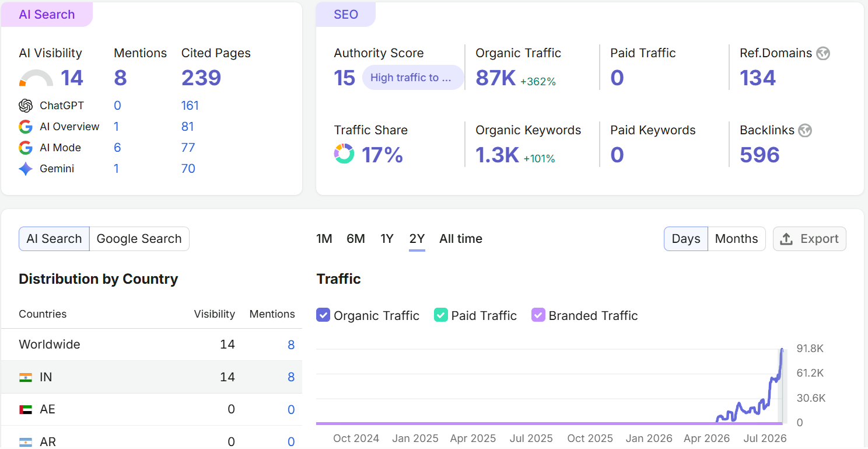
Task: Open the 239 Cited Pages total
Action: [x=201, y=78]
